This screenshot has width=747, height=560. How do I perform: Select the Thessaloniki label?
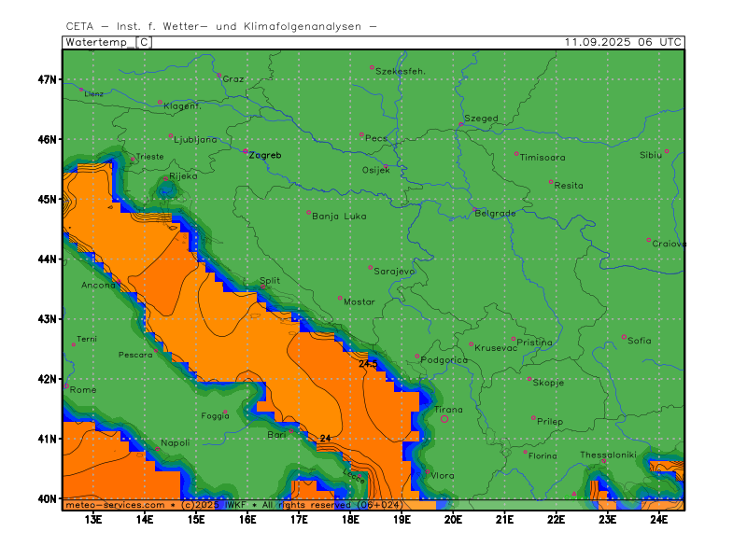[608, 455]
